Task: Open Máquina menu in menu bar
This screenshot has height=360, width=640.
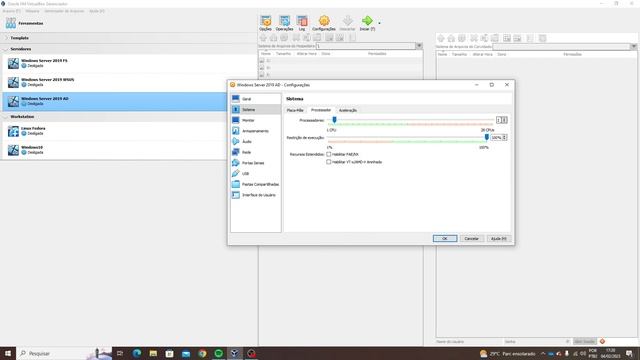Action: [32, 11]
